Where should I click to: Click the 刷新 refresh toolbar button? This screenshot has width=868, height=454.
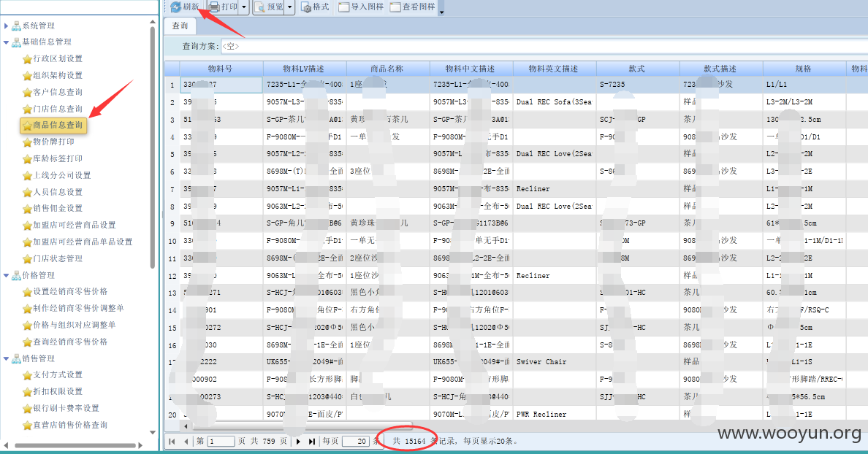(x=185, y=7)
